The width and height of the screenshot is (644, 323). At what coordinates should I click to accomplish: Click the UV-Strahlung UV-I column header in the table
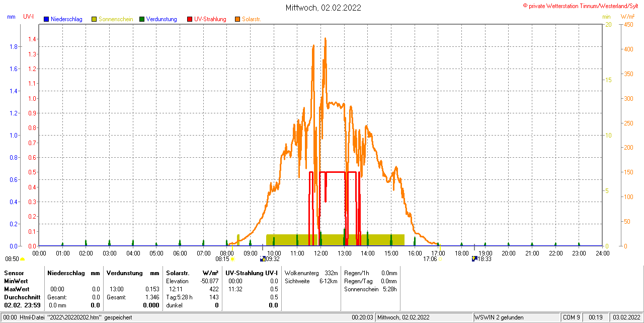click(252, 273)
